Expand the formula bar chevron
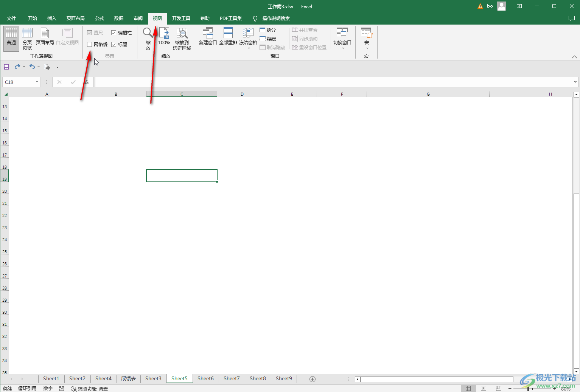 [575, 82]
